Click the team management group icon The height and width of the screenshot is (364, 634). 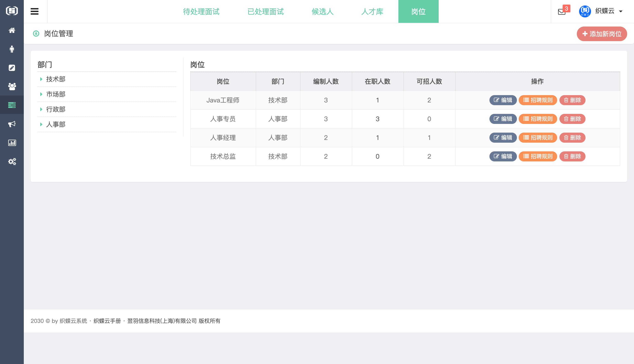click(12, 86)
